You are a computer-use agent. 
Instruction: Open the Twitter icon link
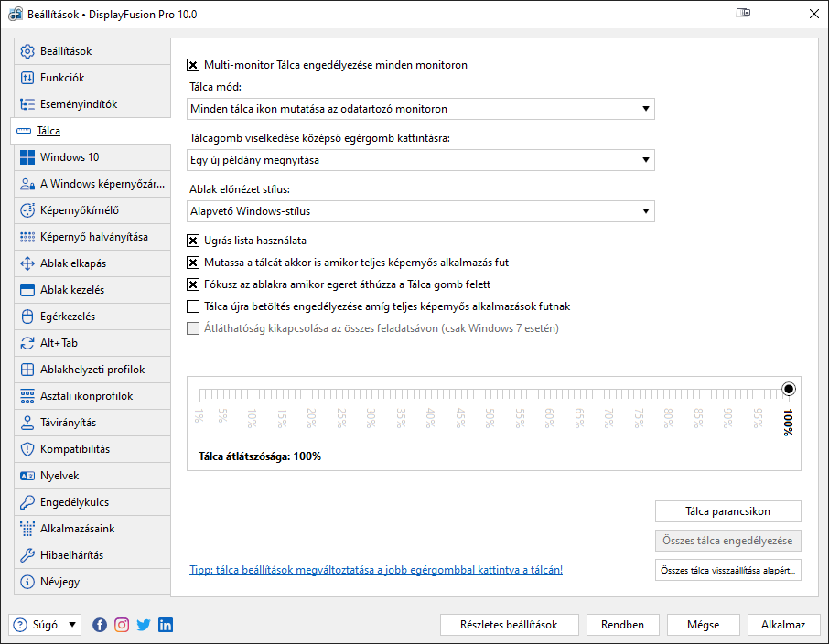[x=144, y=625]
